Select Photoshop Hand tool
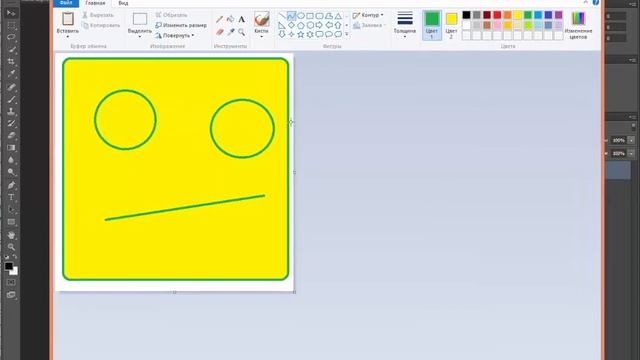Viewport: 640px width, 360px height. (11, 235)
